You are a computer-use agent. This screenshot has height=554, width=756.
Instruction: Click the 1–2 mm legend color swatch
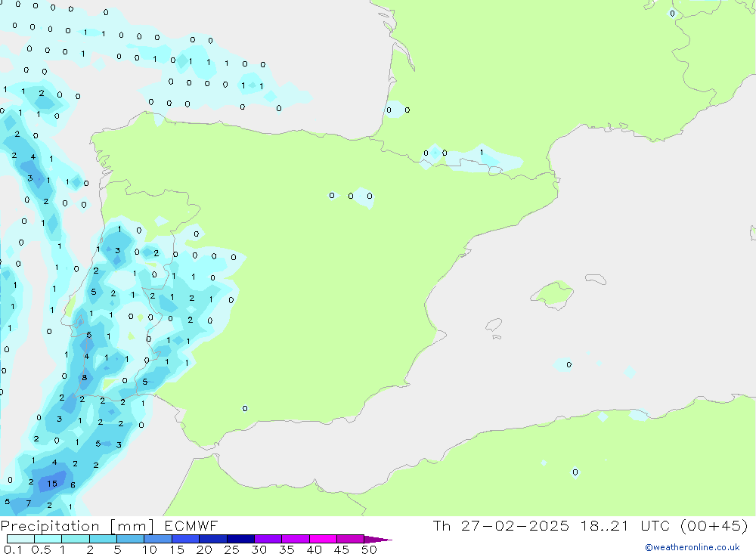tap(76, 539)
